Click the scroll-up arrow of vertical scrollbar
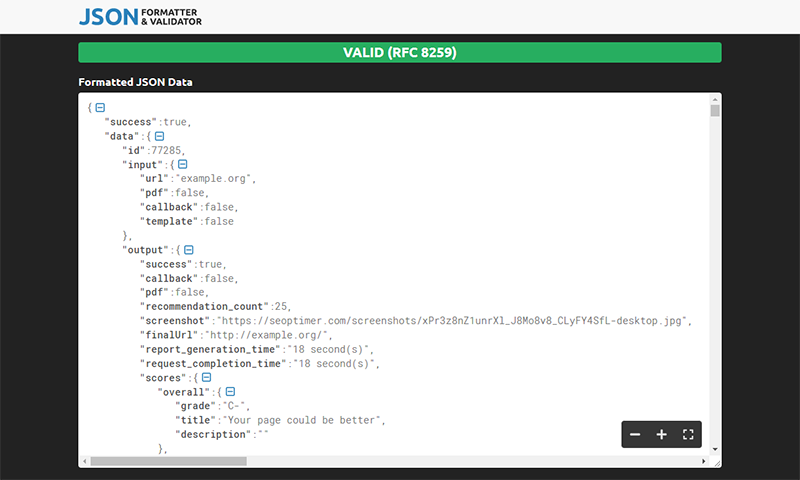Screen dimensions: 800x480 pyautogui.click(x=715, y=99)
